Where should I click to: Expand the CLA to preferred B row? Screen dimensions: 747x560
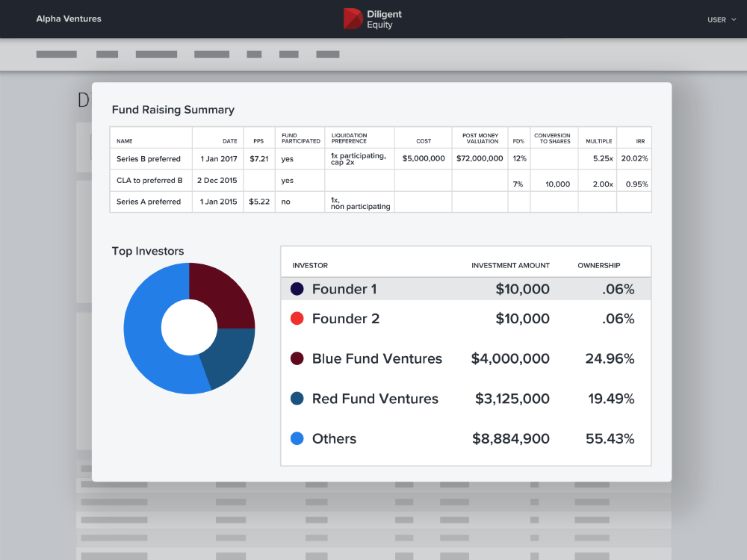pos(150,180)
